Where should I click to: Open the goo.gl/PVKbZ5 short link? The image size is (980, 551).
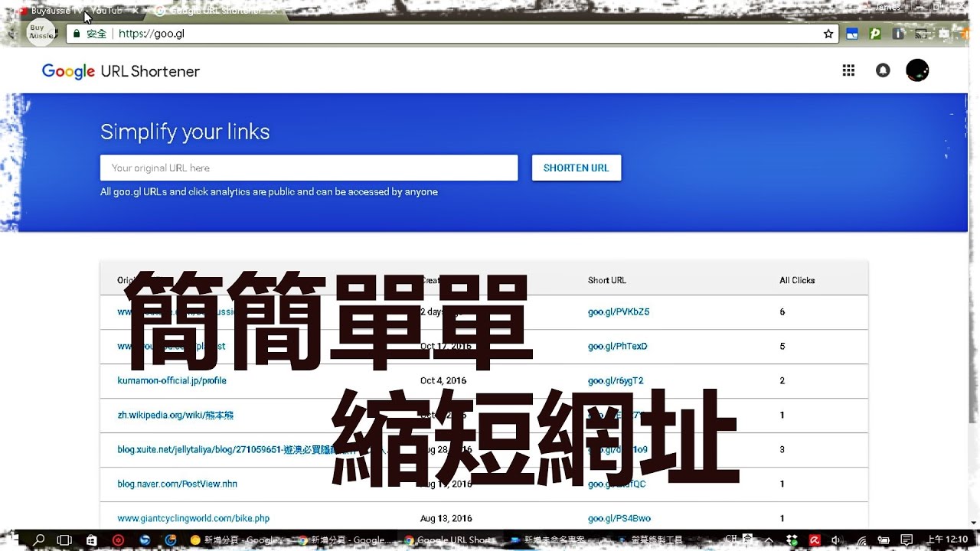pos(618,311)
